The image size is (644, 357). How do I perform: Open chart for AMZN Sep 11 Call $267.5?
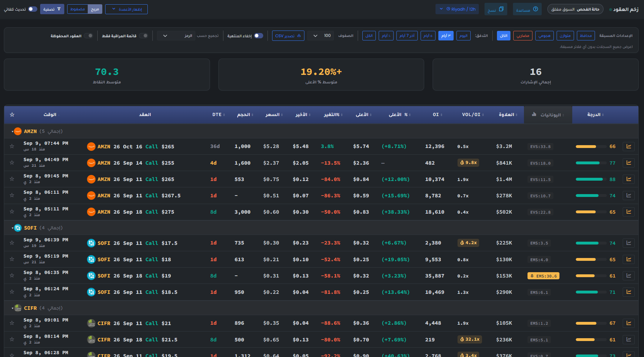point(628,196)
